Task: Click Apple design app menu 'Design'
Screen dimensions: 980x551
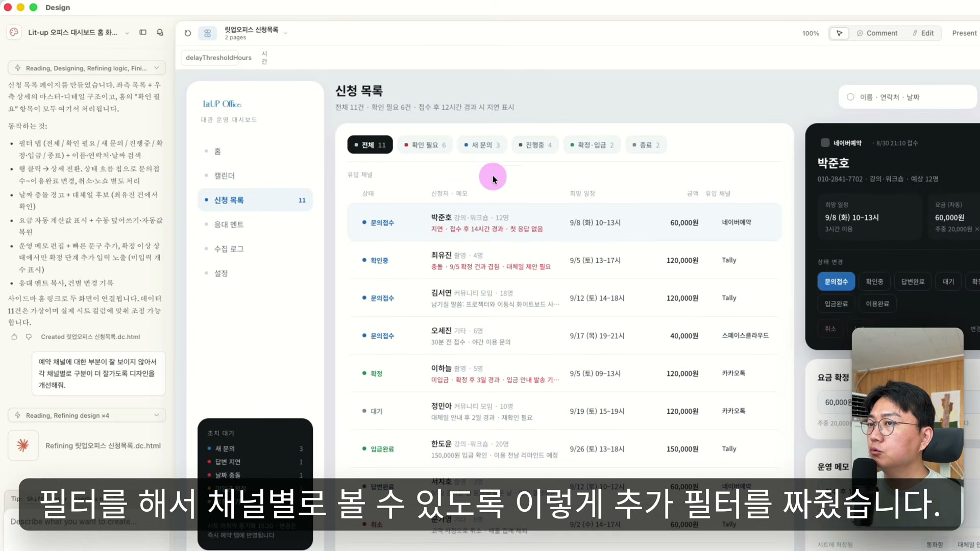Action: [x=58, y=7]
